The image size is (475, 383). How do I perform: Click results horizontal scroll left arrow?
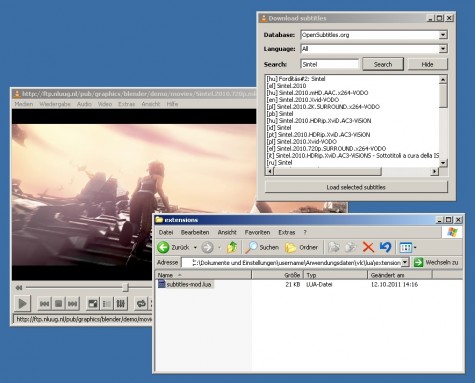[x=270, y=171]
